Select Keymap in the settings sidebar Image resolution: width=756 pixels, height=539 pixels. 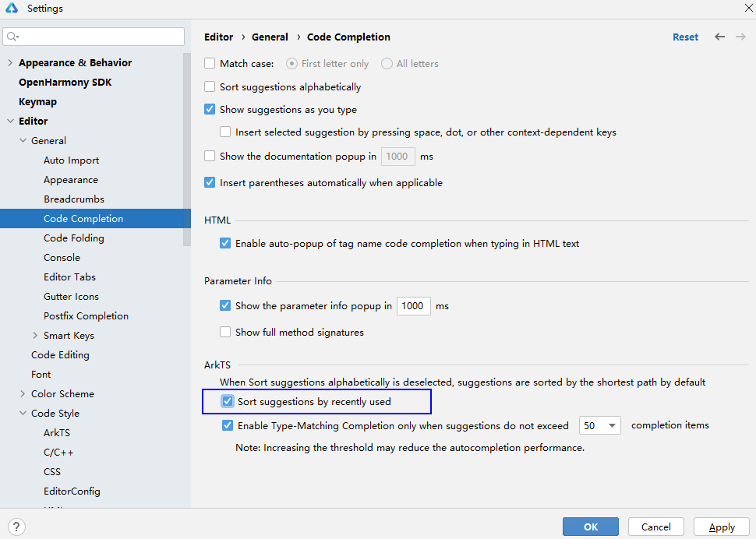click(x=37, y=102)
